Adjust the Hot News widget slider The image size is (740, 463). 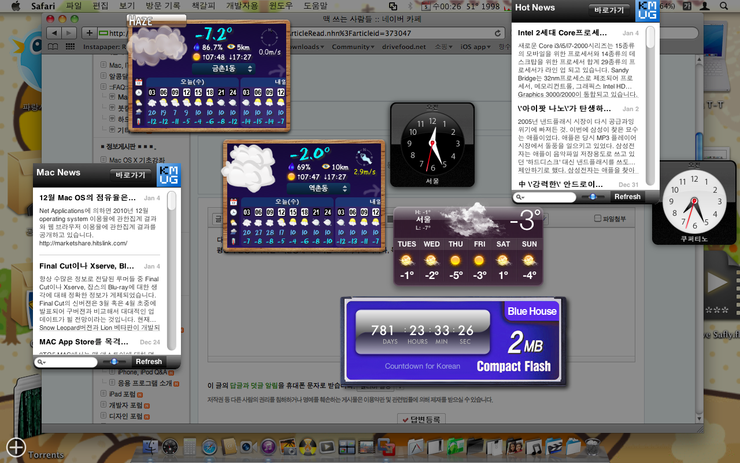[593, 196]
